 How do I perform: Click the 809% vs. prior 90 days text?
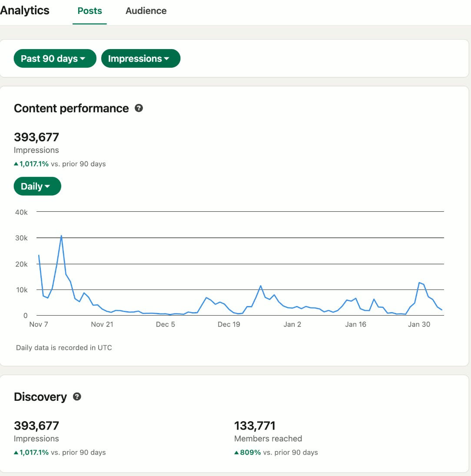click(276, 453)
